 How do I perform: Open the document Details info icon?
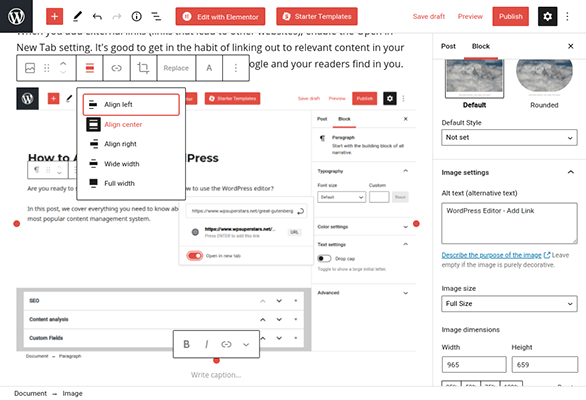[x=136, y=16]
